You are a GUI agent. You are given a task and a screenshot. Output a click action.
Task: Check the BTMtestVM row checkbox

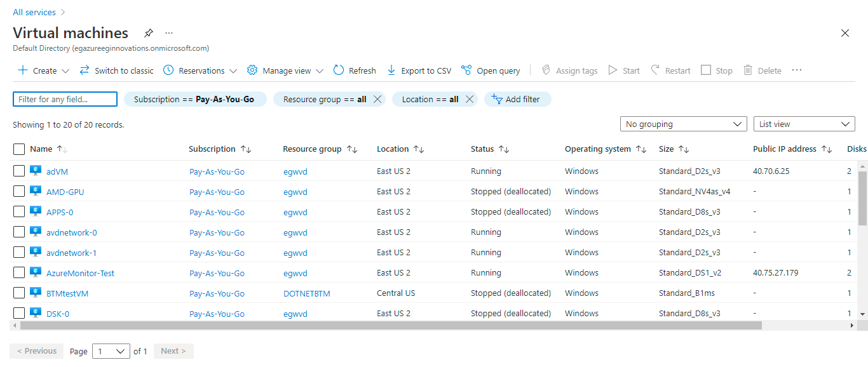click(x=19, y=293)
